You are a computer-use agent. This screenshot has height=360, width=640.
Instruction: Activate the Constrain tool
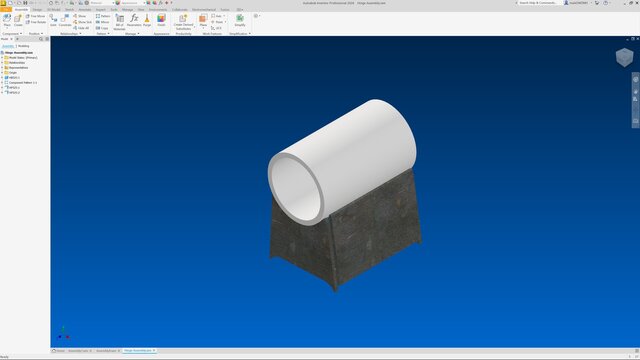pyautogui.click(x=65, y=20)
